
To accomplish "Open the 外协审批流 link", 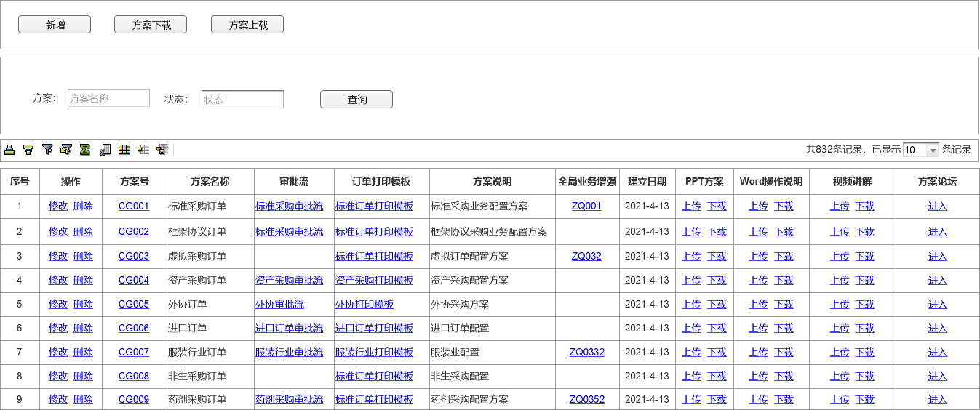I will [x=279, y=305].
